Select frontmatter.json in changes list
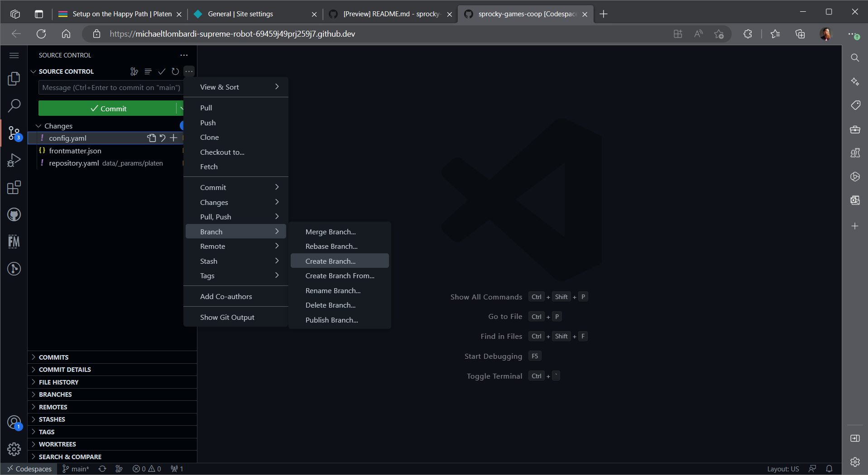The height and width of the screenshot is (475, 868). click(x=75, y=151)
